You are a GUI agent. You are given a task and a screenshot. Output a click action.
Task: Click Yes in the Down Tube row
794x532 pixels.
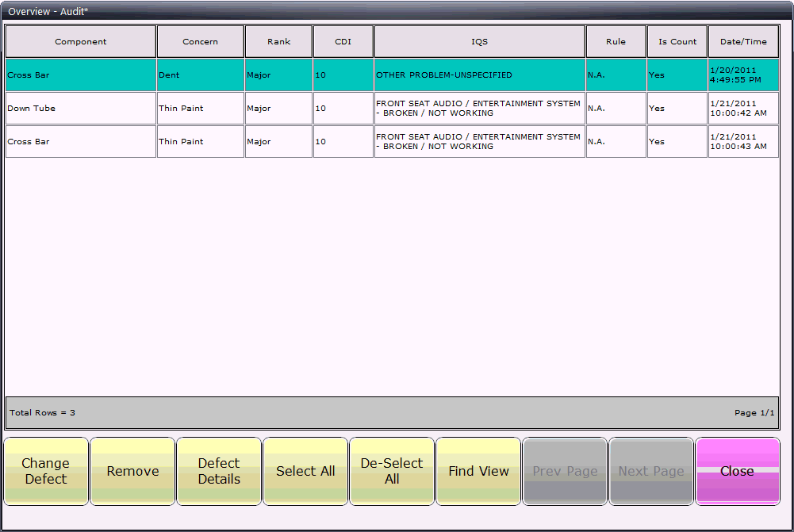(x=677, y=109)
